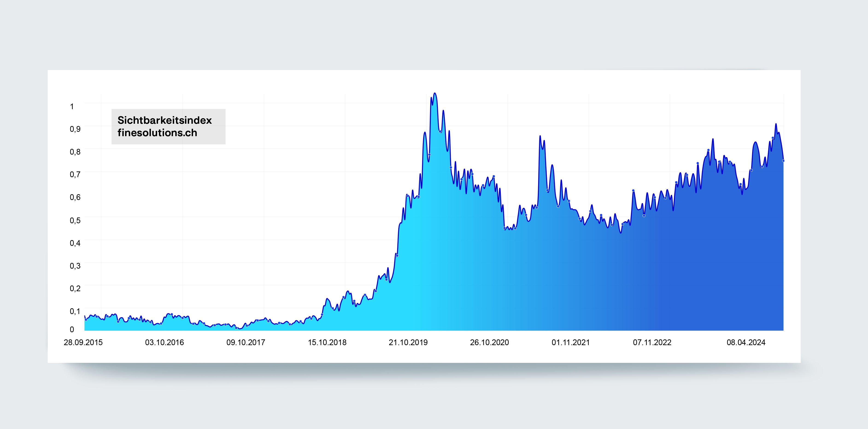Click the y-axis value 0,6
This screenshot has width=868, height=429.
[75, 197]
